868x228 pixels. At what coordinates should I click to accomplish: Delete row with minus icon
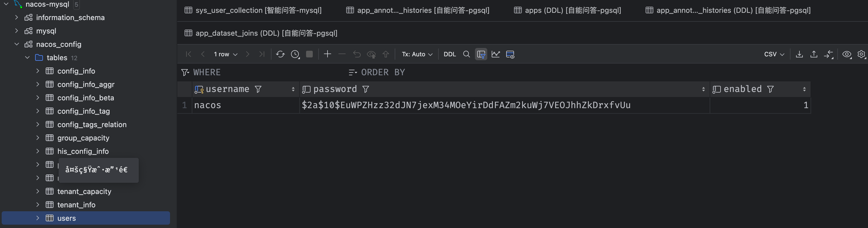click(342, 54)
